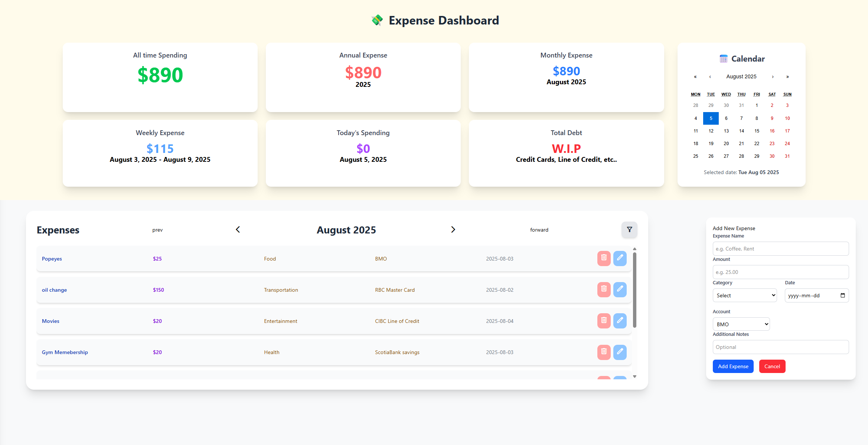The image size is (868, 445).
Task: Focus the Expense Name input field
Action: 780,248
